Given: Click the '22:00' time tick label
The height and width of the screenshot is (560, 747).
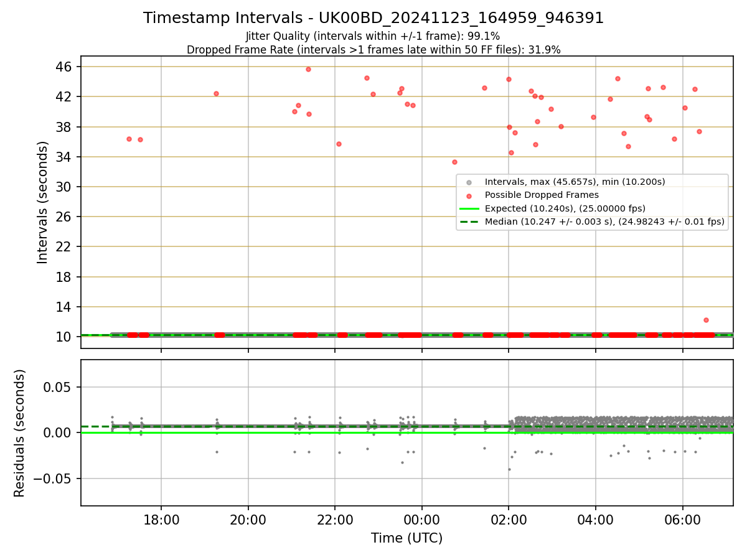Looking at the screenshot, I should 335,520.
